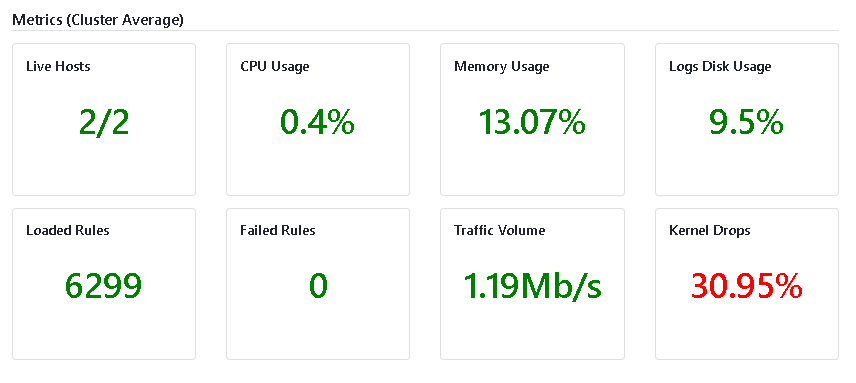This screenshot has height=383, width=856.
Task: Select the Traffic Volume card title
Action: click(500, 230)
